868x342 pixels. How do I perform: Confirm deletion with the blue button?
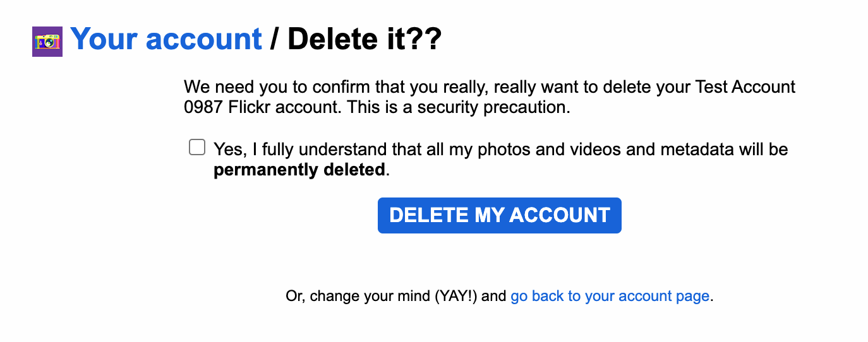click(x=500, y=215)
